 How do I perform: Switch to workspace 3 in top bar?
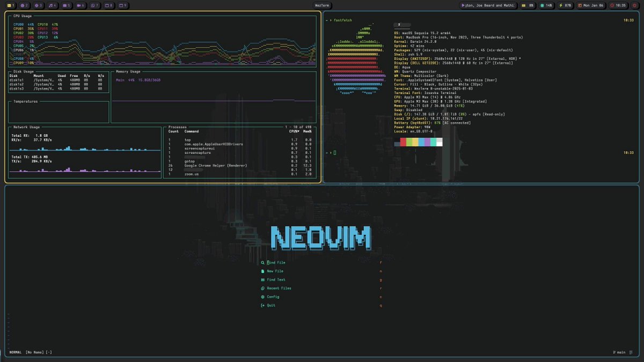point(39,5)
